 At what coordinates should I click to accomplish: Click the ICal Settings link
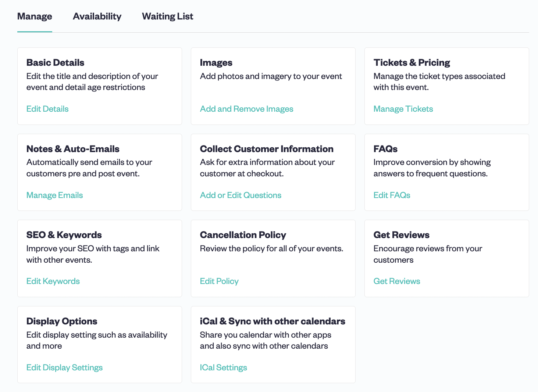tap(223, 367)
